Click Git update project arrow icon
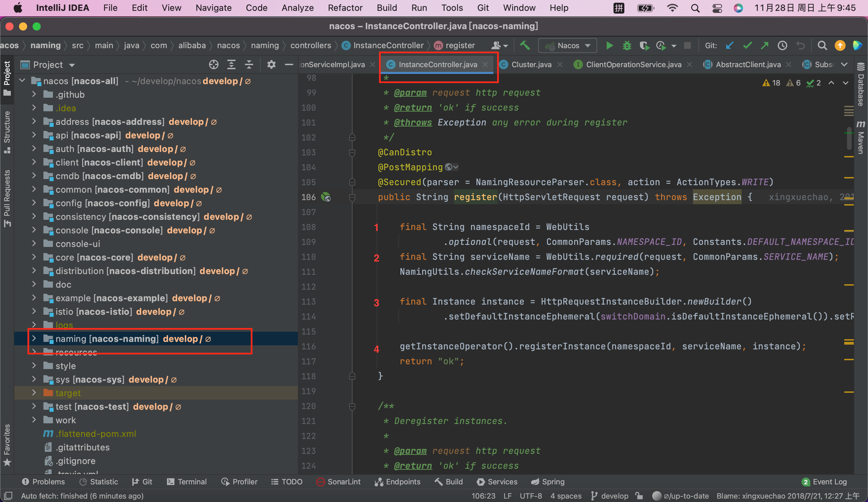The width and height of the screenshot is (868, 502). (x=729, y=45)
